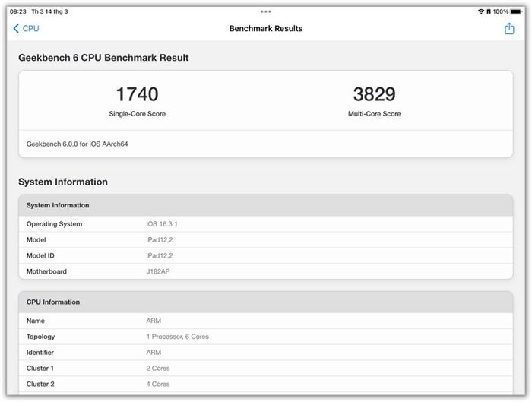Tap the battery indicator icon

click(x=516, y=11)
